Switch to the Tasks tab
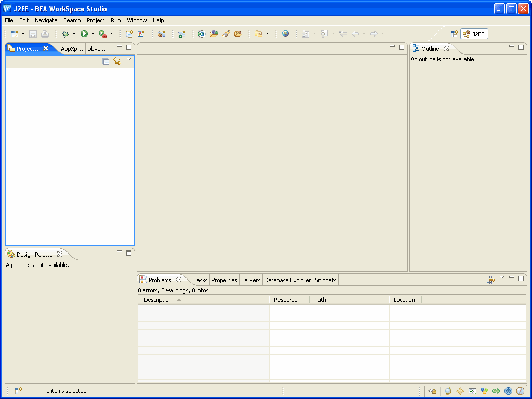The width and height of the screenshot is (532, 399). click(200, 280)
